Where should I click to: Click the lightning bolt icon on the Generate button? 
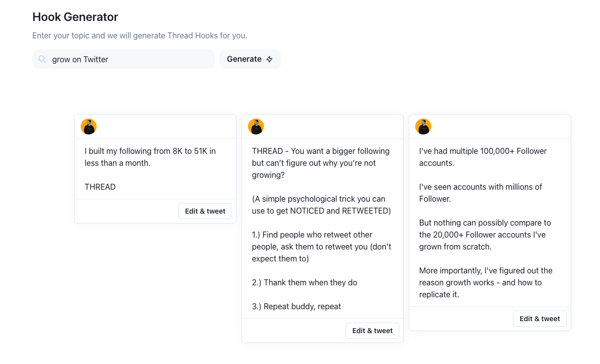[269, 59]
